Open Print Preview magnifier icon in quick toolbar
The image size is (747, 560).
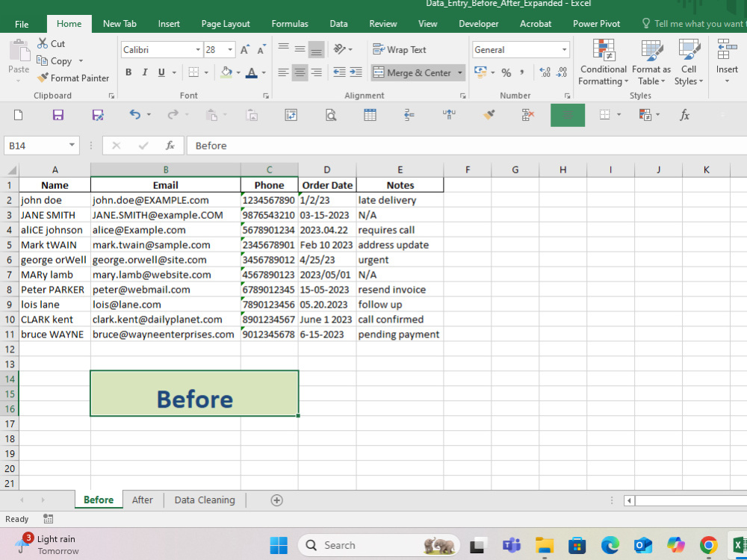coord(331,115)
